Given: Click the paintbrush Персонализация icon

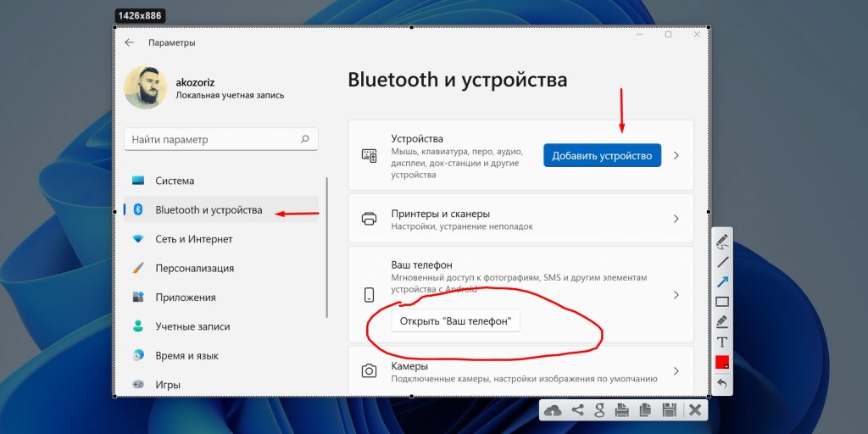Looking at the screenshot, I should 138,268.
